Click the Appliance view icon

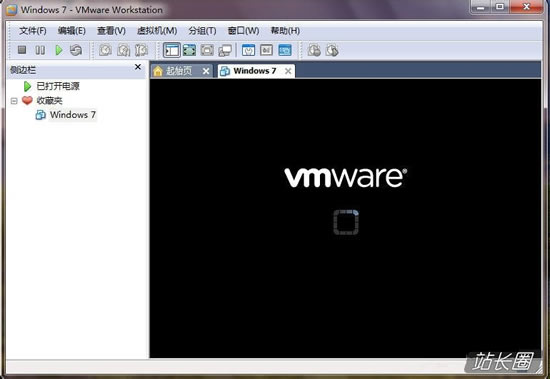(267, 50)
